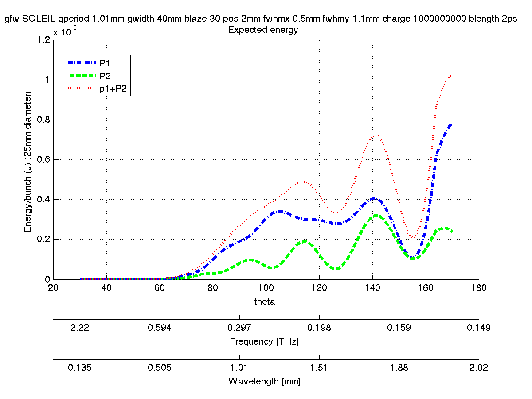
Task: Click the 'Wavelength [mm]' axis label
Action: click(264, 381)
